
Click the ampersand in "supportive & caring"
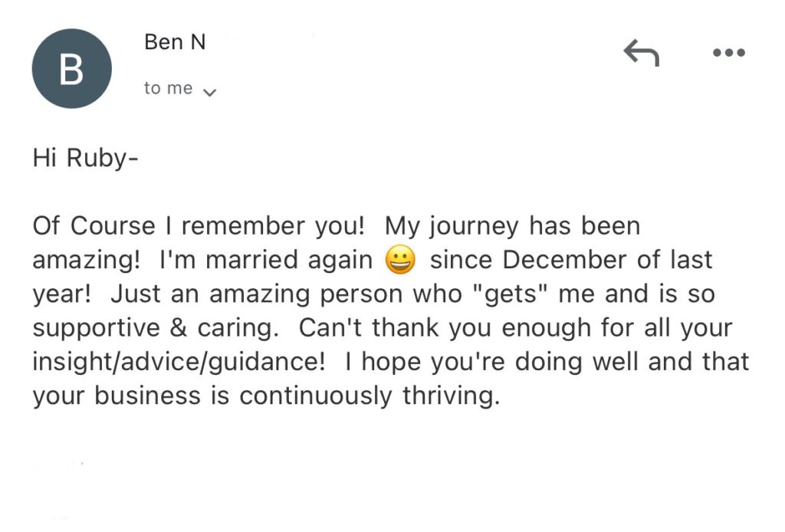point(179,328)
